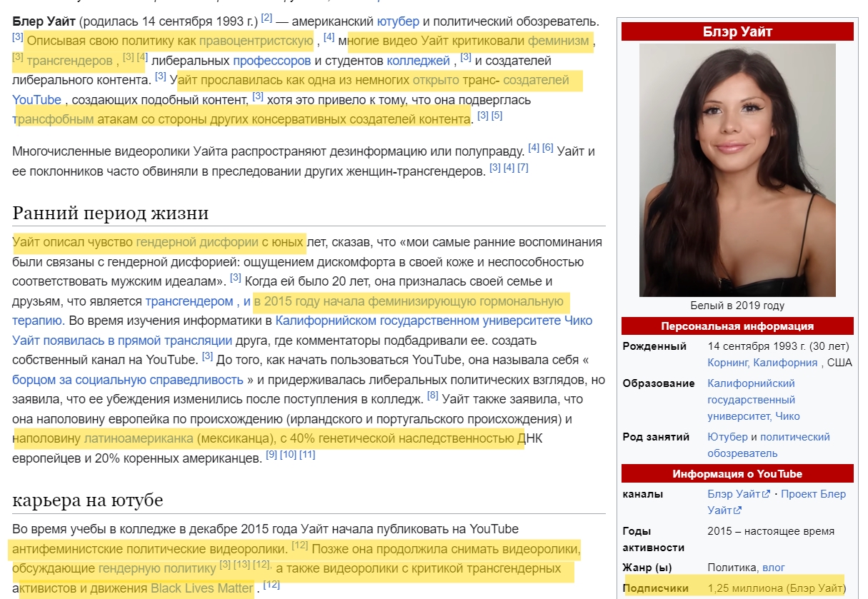This screenshot has height=599, width=868.
Task: Open reference [4] after "правоцентристскую"
Action: pyautogui.click(x=329, y=36)
